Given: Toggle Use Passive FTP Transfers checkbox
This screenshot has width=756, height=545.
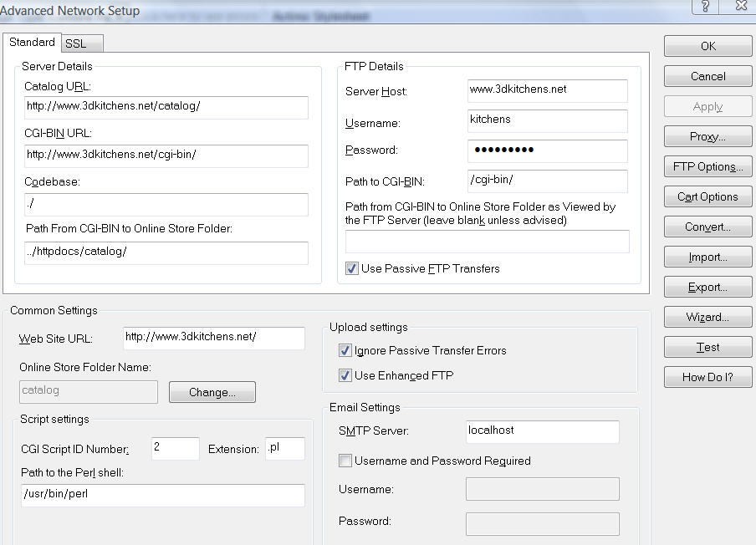Looking at the screenshot, I should pyautogui.click(x=352, y=268).
